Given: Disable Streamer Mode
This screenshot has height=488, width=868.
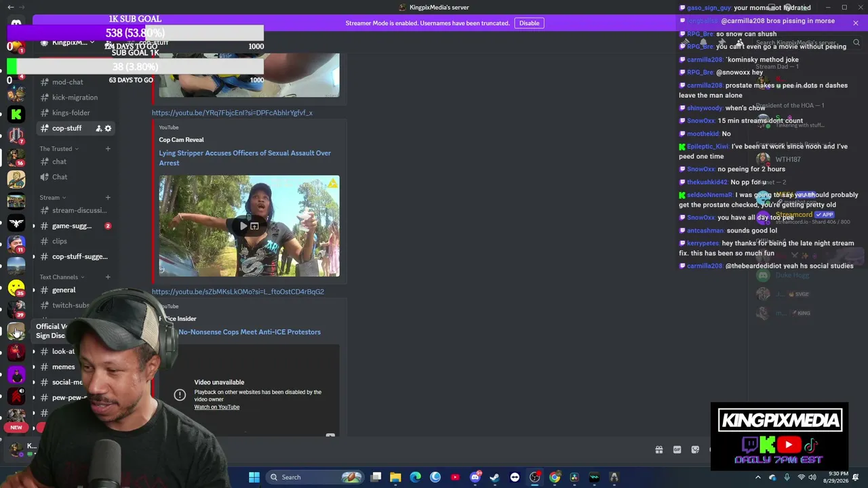Looking at the screenshot, I should pyautogui.click(x=529, y=23).
